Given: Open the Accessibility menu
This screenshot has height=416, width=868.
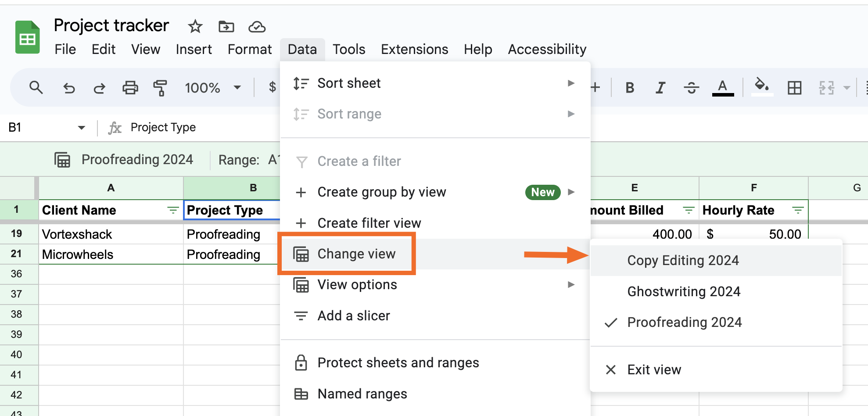Looking at the screenshot, I should coord(547,49).
